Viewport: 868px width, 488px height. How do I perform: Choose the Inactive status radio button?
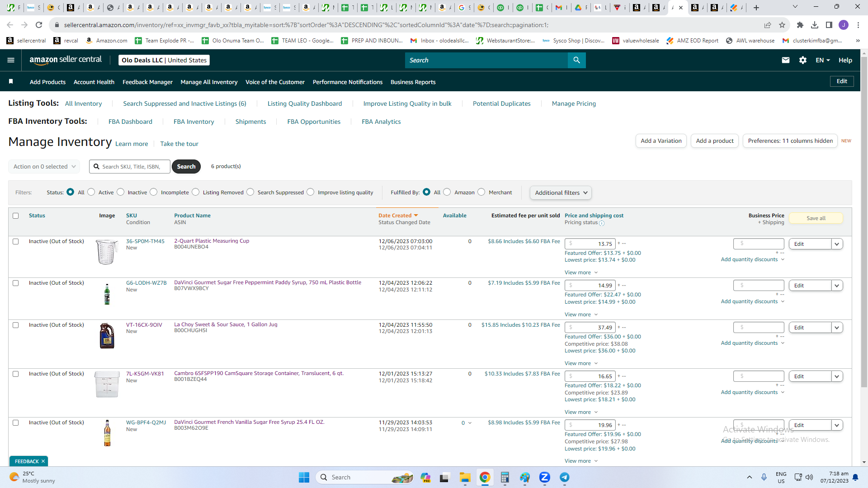click(x=120, y=192)
